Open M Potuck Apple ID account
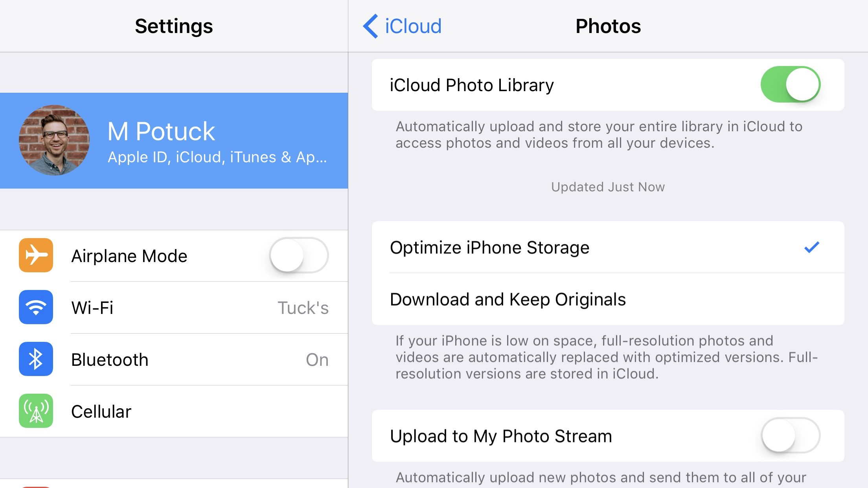868x488 pixels. click(x=174, y=141)
